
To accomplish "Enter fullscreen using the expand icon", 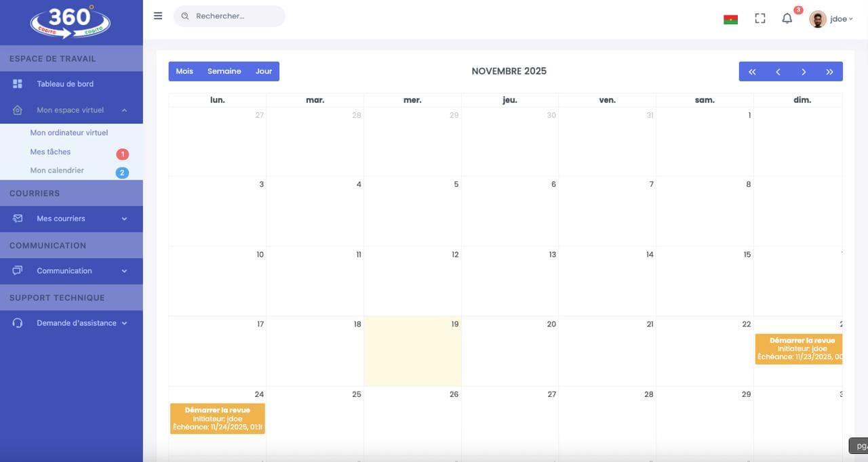I will click(759, 18).
